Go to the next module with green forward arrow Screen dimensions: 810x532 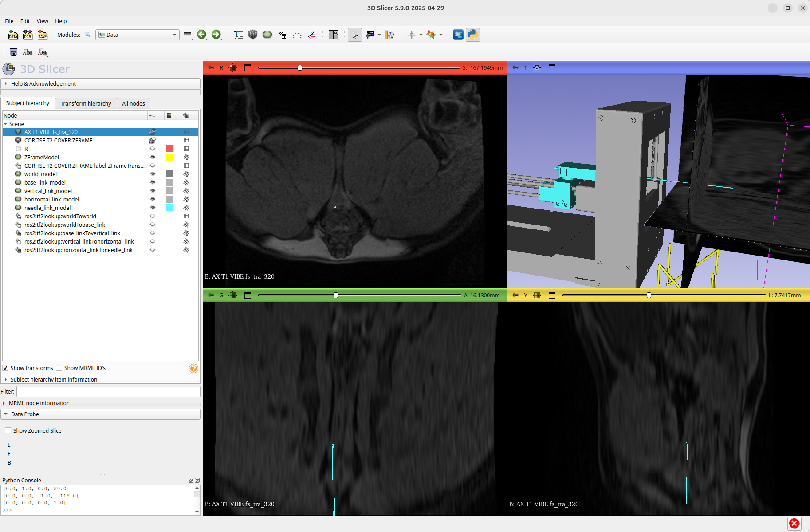click(x=216, y=35)
